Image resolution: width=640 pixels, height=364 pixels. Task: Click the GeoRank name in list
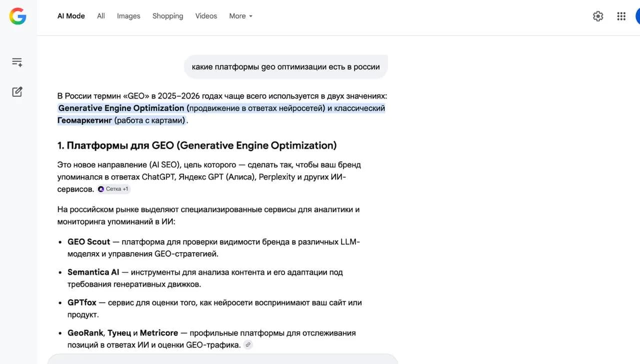[x=85, y=333]
